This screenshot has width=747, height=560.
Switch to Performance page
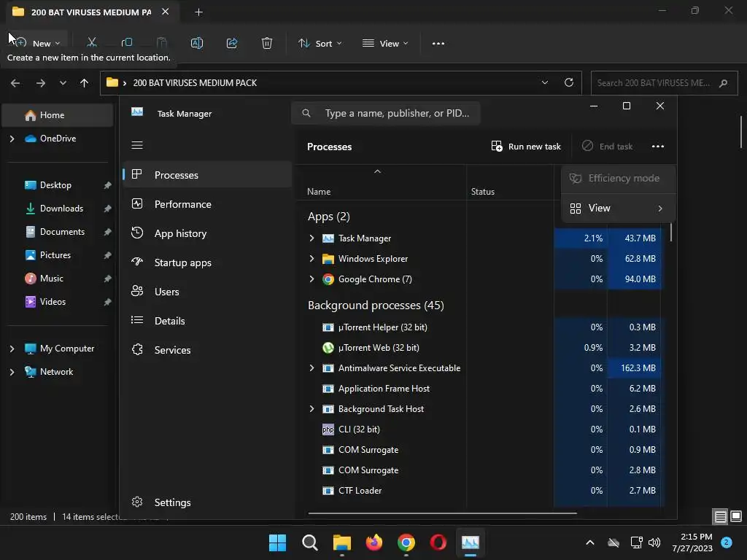click(207, 204)
